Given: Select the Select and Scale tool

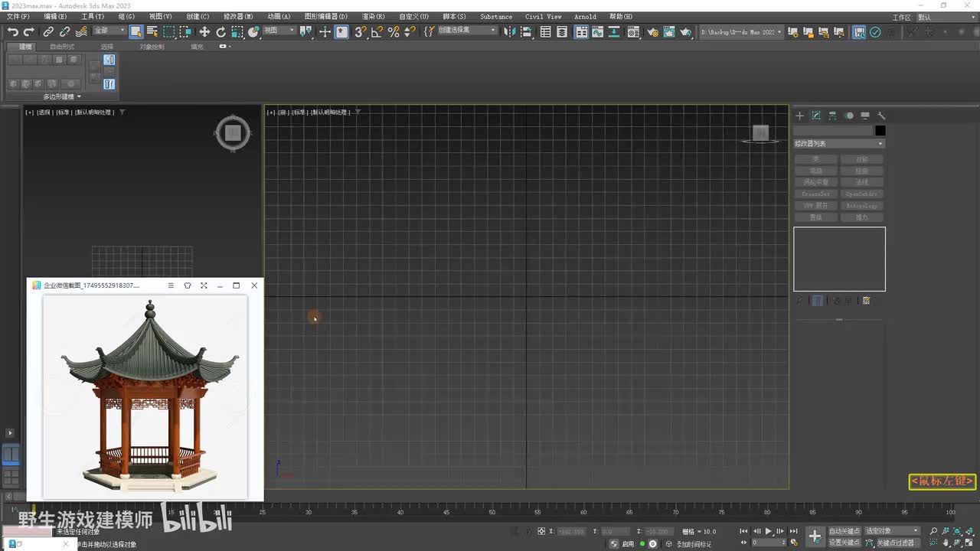Looking at the screenshot, I should tap(237, 31).
